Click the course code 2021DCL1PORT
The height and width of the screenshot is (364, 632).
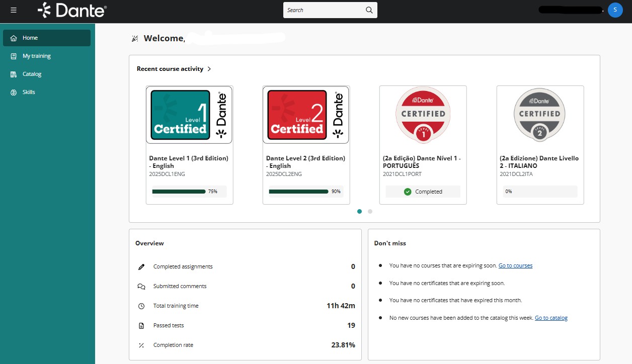[x=402, y=174]
